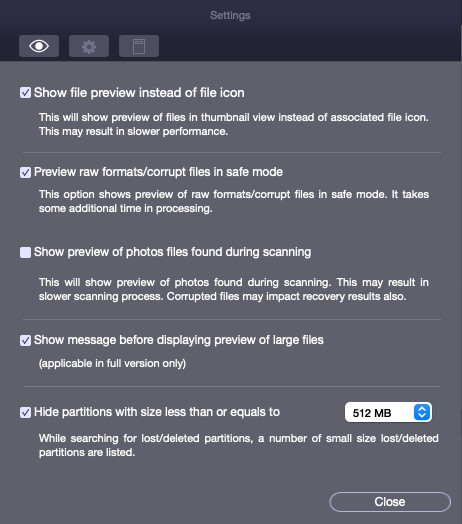462x524 pixels.
Task: Switch to the gear settings tab
Action: pyautogui.click(x=89, y=46)
